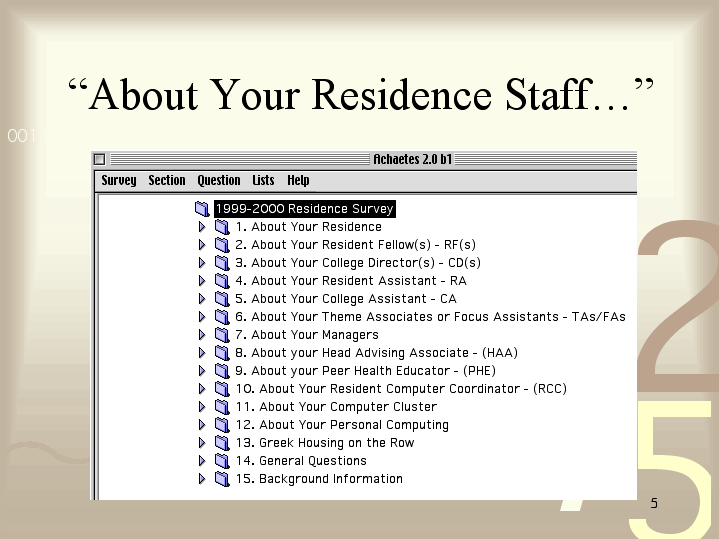Select the folder icon beside About Your Managers
This screenshot has height=539, width=719.
click(x=222, y=334)
